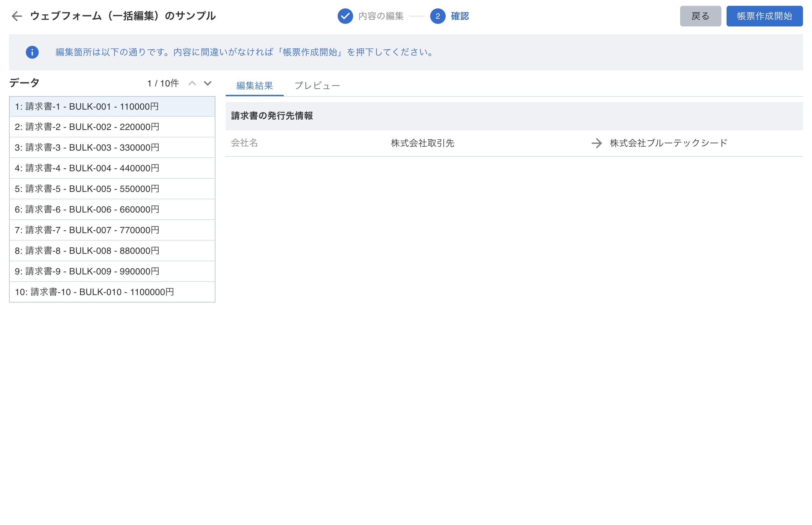The image size is (812, 525).
Task: Start creation with the 帳票作成開始 button
Action: tap(764, 16)
